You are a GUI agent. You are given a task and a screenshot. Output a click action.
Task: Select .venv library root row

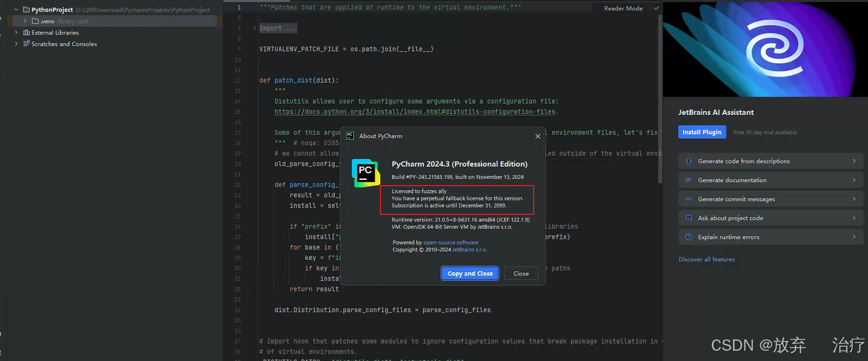coord(114,21)
